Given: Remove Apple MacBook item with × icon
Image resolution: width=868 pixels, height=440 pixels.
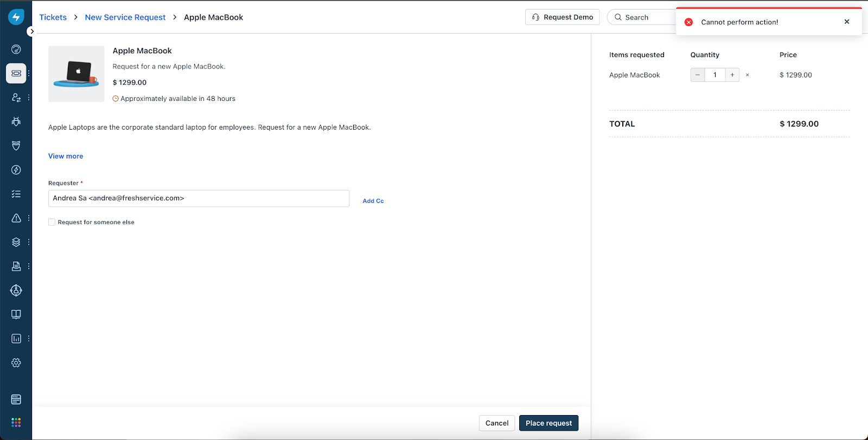Looking at the screenshot, I should [x=748, y=75].
